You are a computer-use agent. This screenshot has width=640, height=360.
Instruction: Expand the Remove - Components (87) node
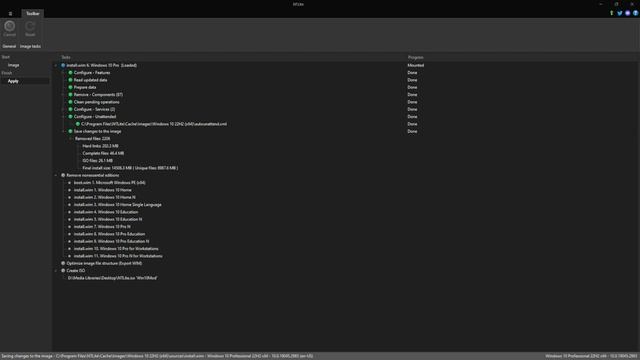click(63, 95)
